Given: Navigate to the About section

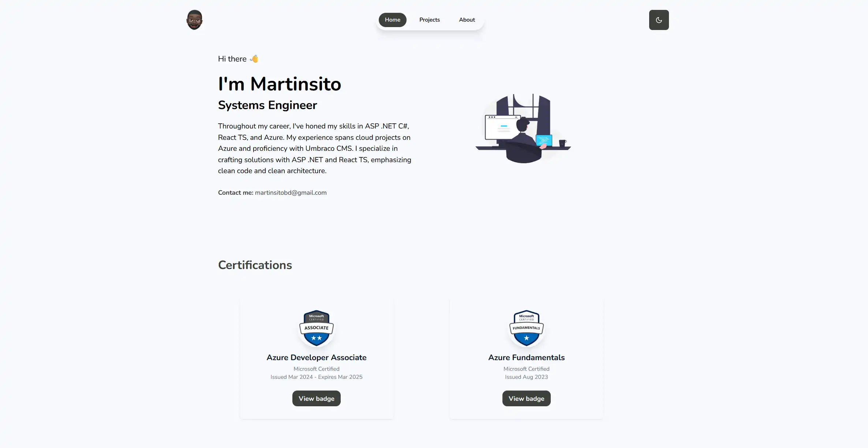Looking at the screenshot, I should [x=467, y=20].
